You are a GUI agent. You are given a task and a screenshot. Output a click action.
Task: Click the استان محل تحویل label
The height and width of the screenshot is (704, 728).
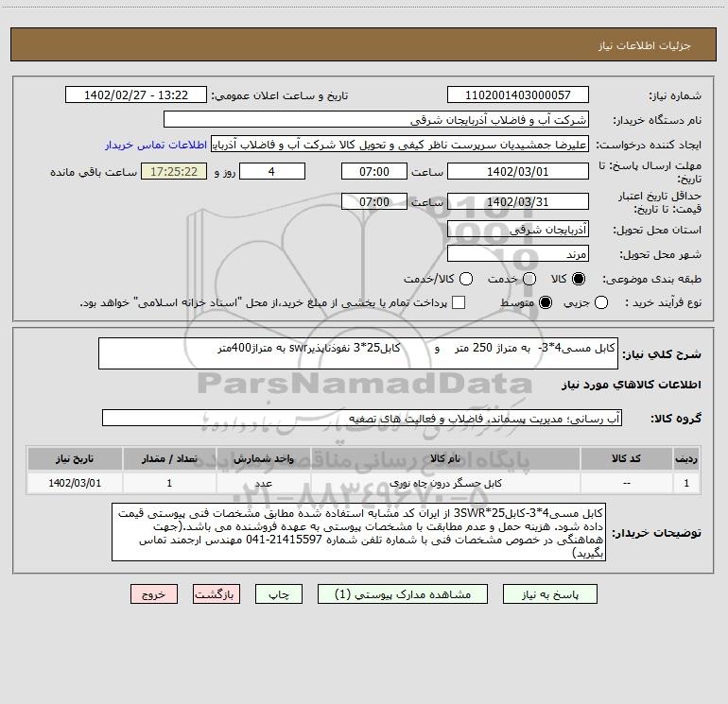[657, 230]
